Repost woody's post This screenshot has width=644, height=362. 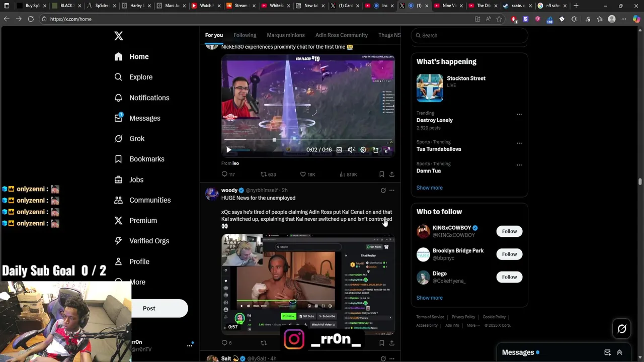tap(264, 343)
